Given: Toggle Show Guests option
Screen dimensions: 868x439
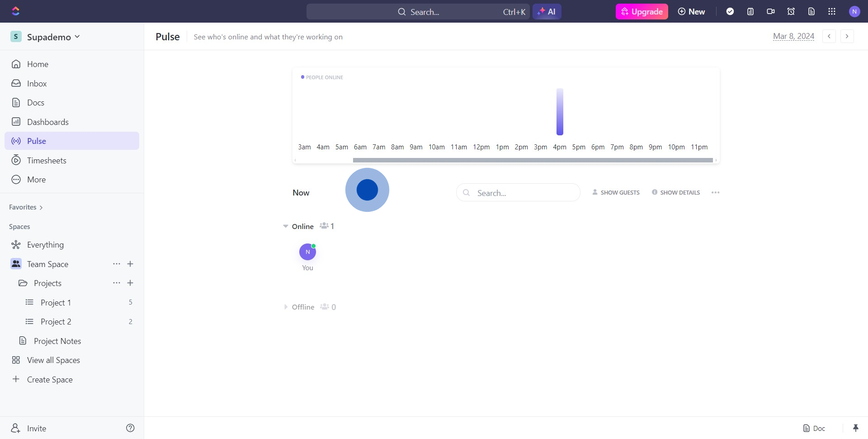Looking at the screenshot, I should click(x=616, y=192).
